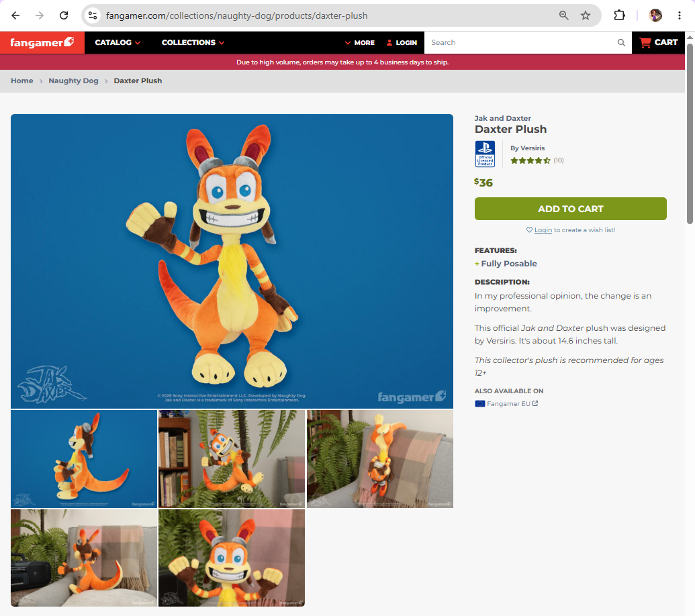Click By Versiris designer text
Image resolution: width=695 pixels, height=616 pixels.
tap(527, 148)
